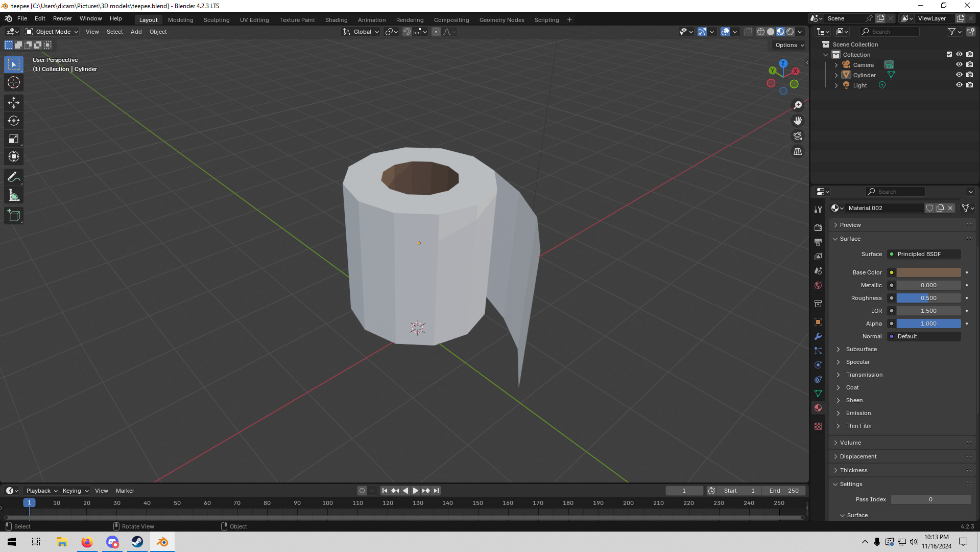Disable Light in renders
Screen dimensions: 980x552
coord(970,85)
